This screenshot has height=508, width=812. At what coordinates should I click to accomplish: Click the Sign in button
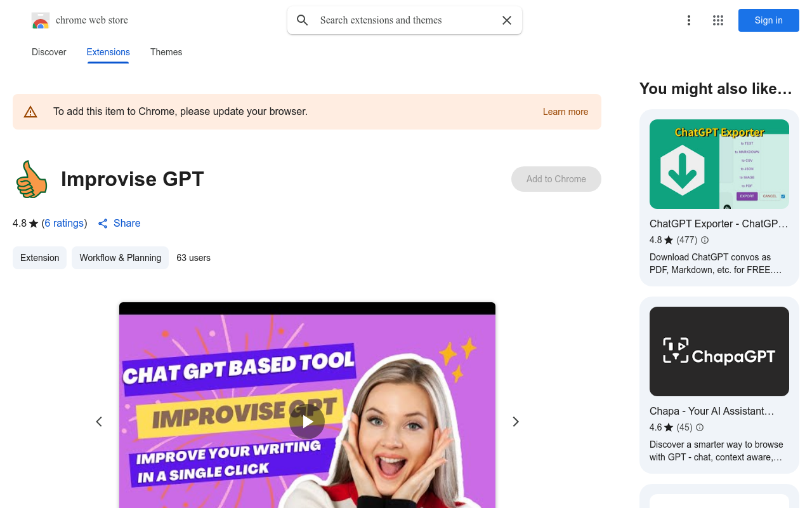point(769,20)
